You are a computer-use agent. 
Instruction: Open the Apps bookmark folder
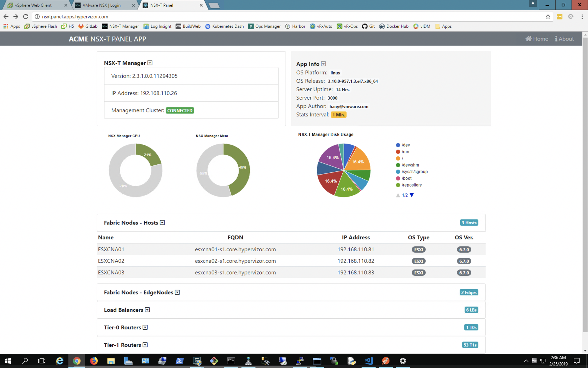pyautogui.click(x=443, y=26)
